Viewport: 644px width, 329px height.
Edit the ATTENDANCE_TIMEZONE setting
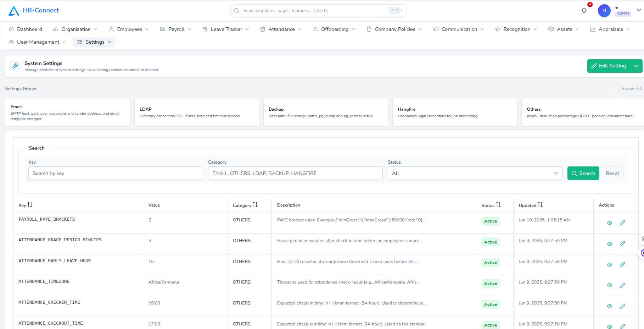[622, 285]
